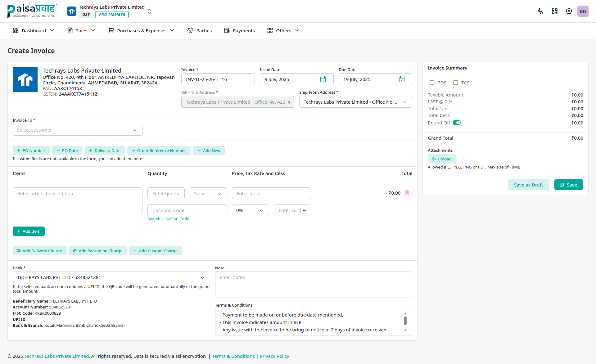Delete the item row with trash icon
596x364 pixels.
[x=407, y=193]
